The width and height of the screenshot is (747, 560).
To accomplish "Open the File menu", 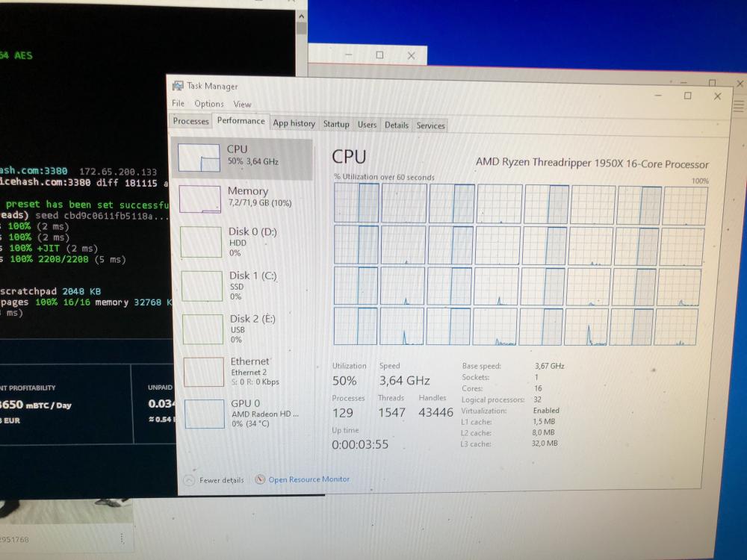I will [x=178, y=104].
